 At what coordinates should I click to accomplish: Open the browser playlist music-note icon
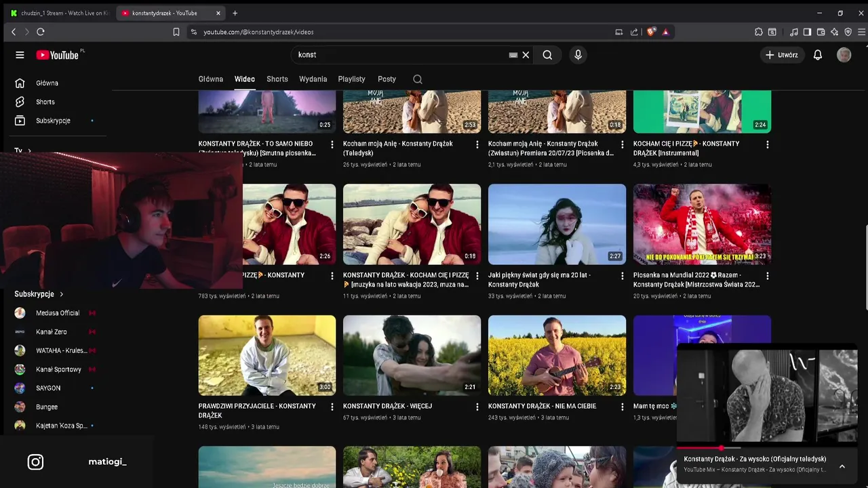pyautogui.click(x=794, y=32)
